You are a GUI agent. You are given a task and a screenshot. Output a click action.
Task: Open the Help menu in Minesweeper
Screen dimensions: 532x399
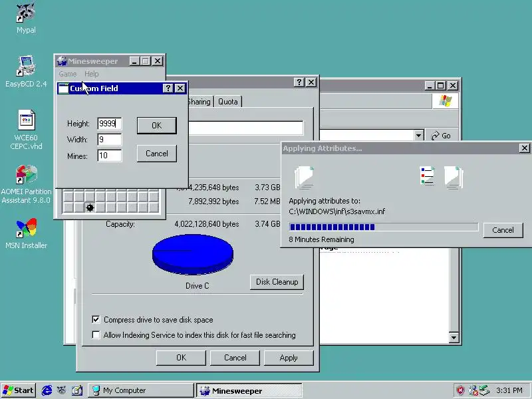pos(91,74)
